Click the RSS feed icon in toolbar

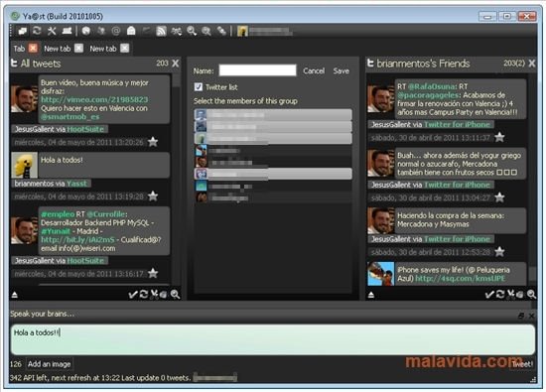(161, 32)
